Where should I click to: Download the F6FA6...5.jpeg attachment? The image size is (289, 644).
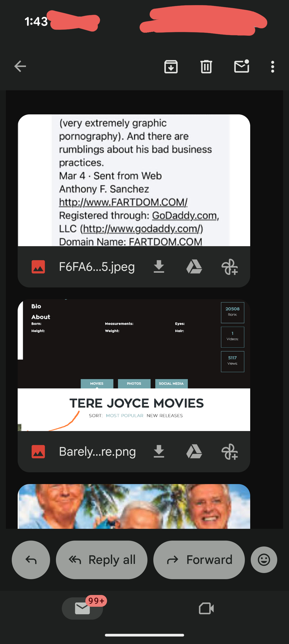pos(159,267)
